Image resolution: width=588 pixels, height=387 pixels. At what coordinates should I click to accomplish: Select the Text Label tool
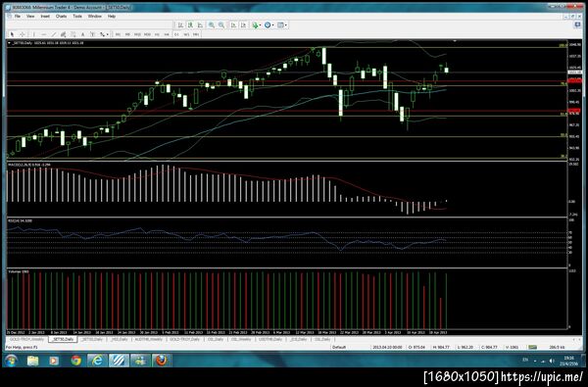pos(92,34)
